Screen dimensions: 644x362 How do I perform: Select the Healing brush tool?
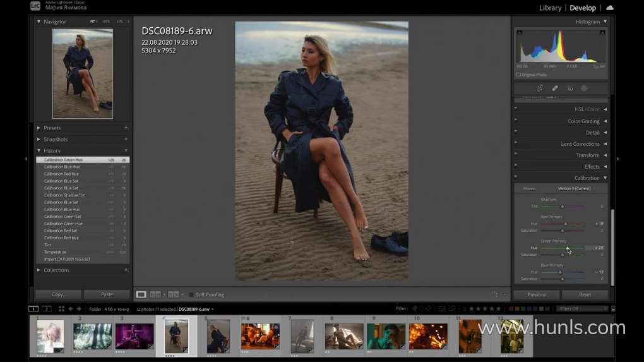pos(555,88)
